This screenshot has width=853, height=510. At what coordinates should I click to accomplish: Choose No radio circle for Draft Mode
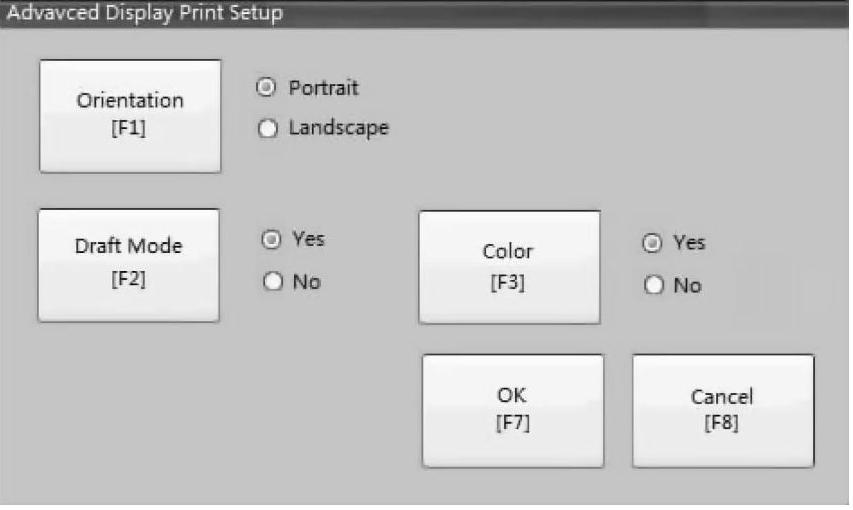273,281
